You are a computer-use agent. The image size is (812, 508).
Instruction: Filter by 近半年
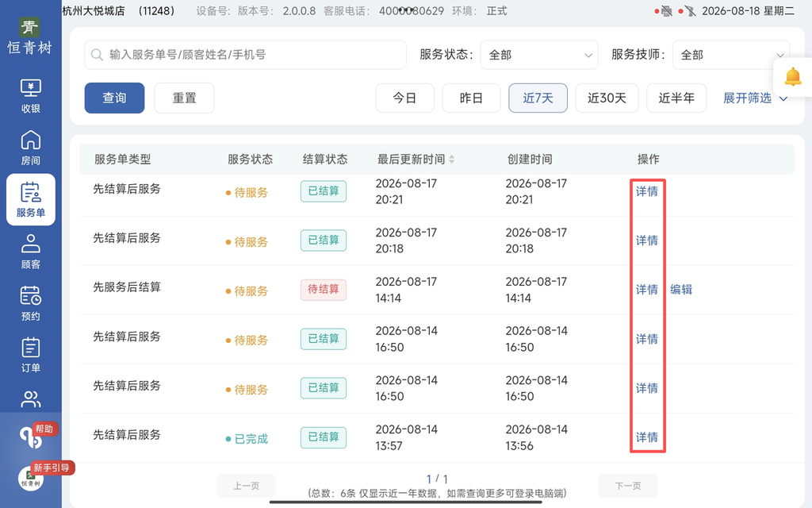[x=676, y=98]
